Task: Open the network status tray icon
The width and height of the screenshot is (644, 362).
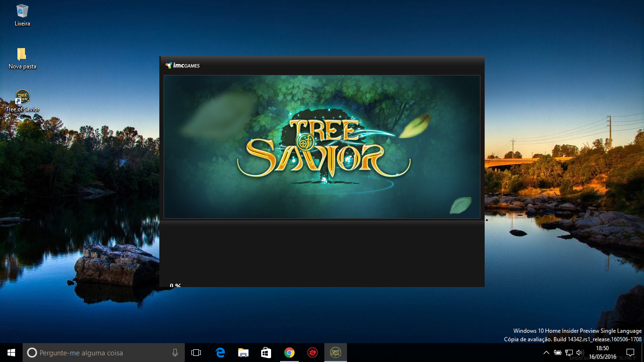Action: pyautogui.click(x=569, y=353)
